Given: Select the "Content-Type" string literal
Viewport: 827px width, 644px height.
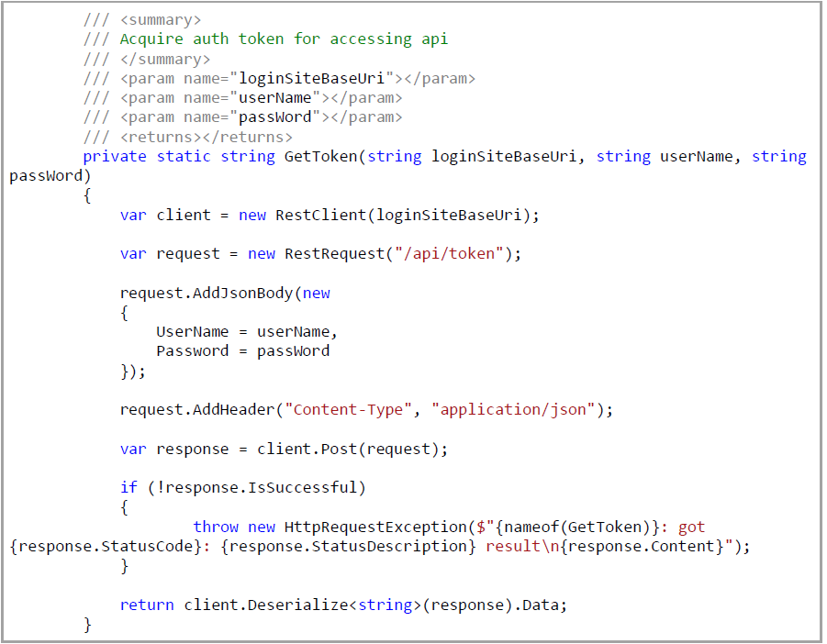Looking at the screenshot, I should (x=348, y=409).
